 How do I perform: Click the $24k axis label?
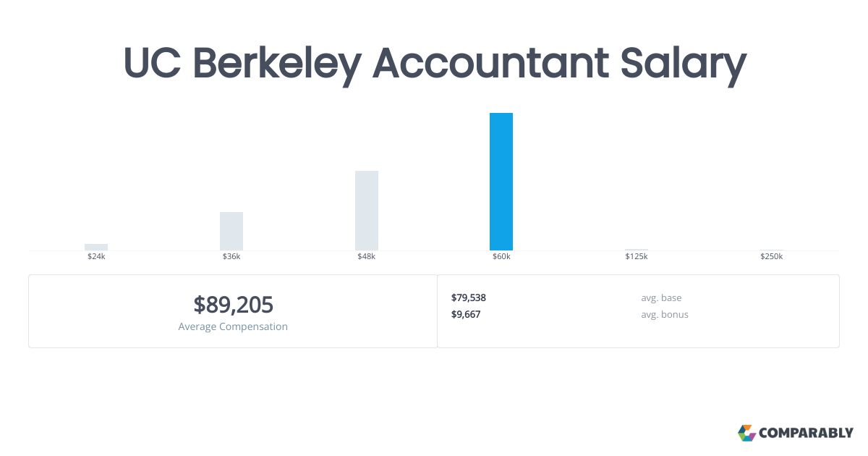coord(96,257)
